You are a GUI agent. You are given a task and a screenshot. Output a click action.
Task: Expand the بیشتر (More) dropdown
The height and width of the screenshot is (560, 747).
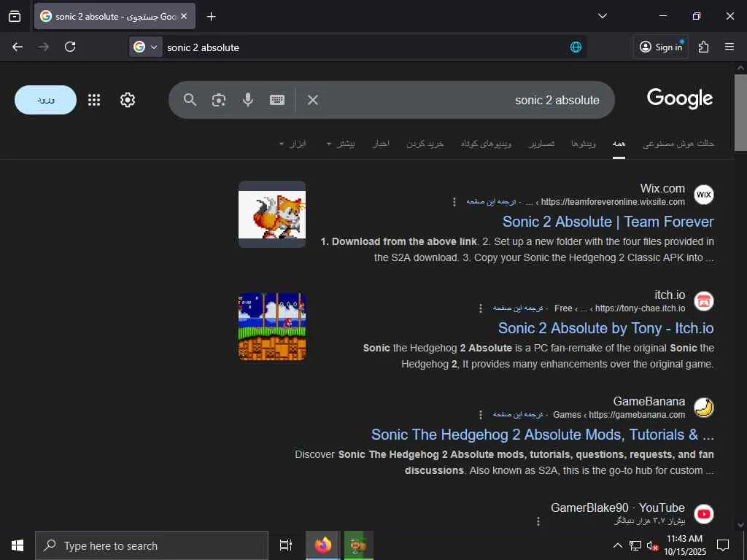pyautogui.click(x=341, y=144)
